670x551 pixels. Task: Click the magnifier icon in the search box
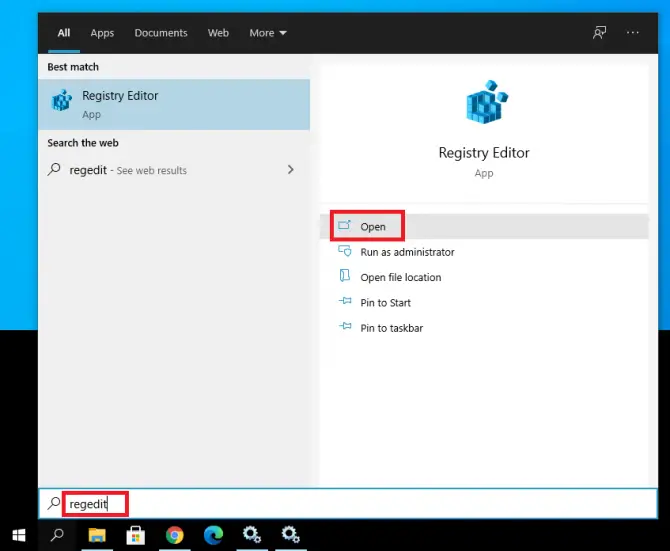point(54,503)
